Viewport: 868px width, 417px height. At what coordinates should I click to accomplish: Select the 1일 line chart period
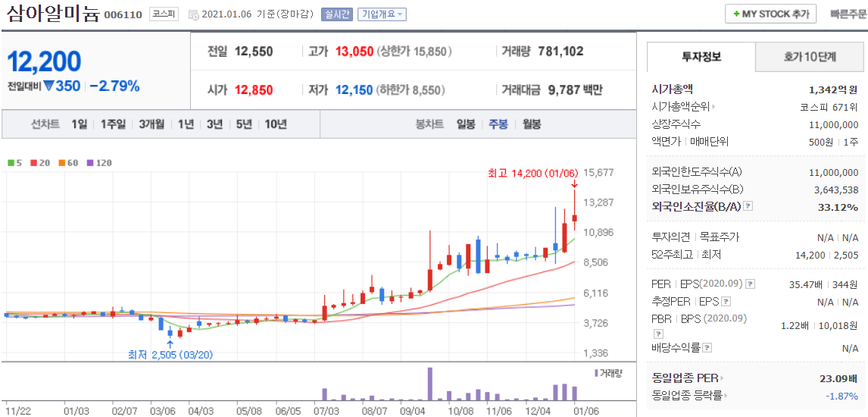click(80, 124)
